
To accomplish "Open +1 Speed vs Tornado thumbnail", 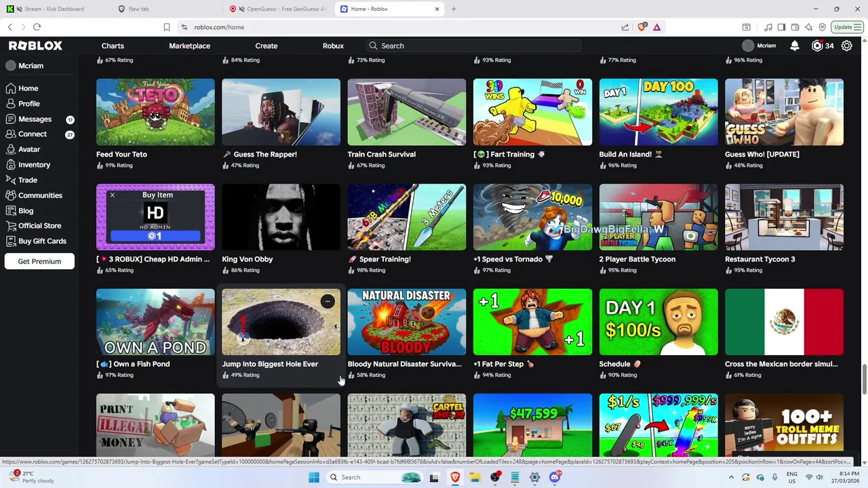I will tap(532, 217).
